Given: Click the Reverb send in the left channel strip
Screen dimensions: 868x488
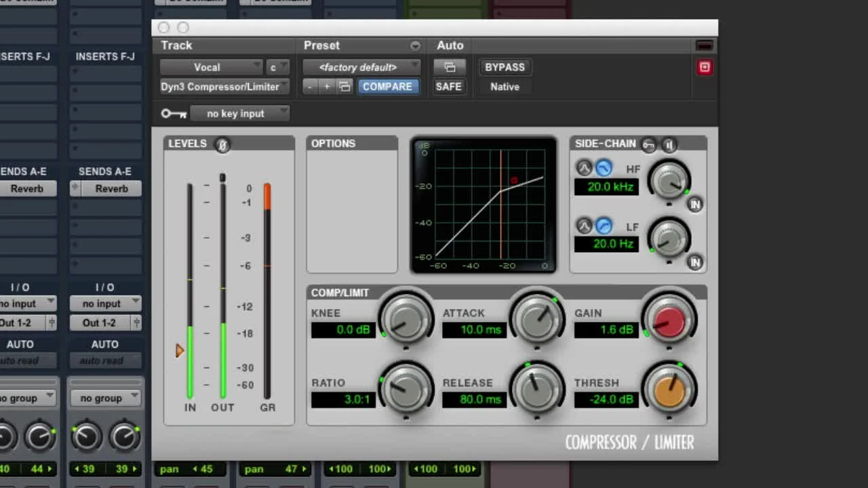Looking at the screenshot, I should pos(28,188).
